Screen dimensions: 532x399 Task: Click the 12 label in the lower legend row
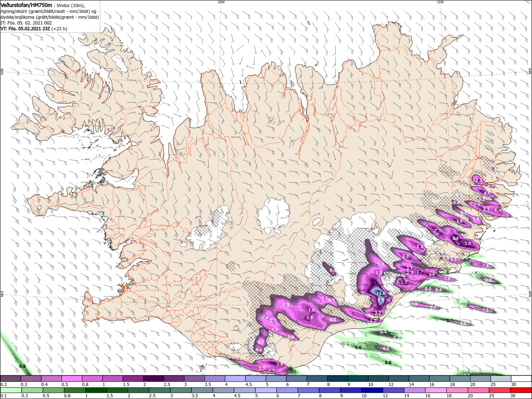[x=385, y=396]
